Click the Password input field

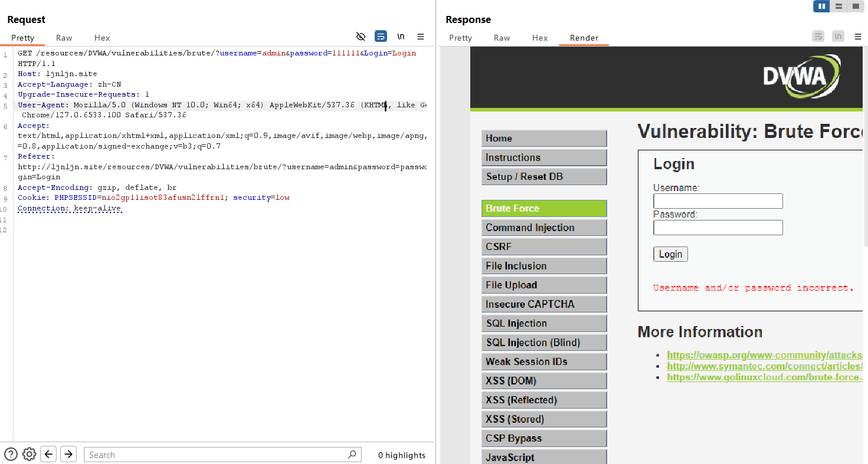718,228
